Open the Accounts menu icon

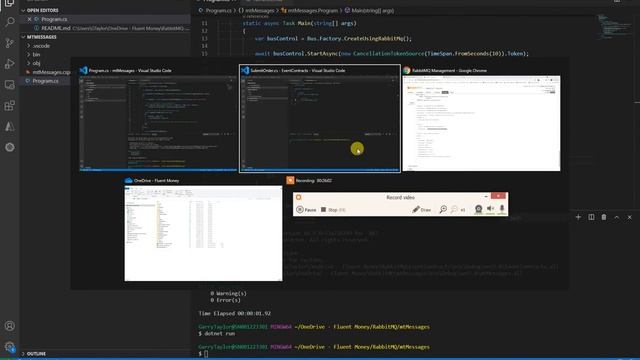coord(9,326)
